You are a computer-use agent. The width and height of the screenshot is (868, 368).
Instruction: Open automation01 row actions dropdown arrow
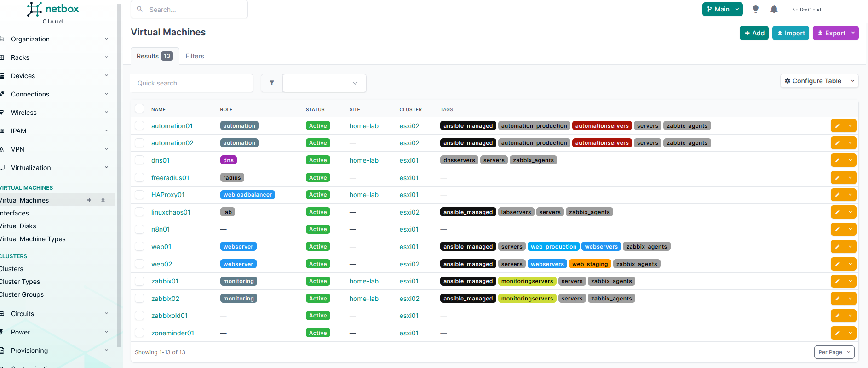coord(851,126)
